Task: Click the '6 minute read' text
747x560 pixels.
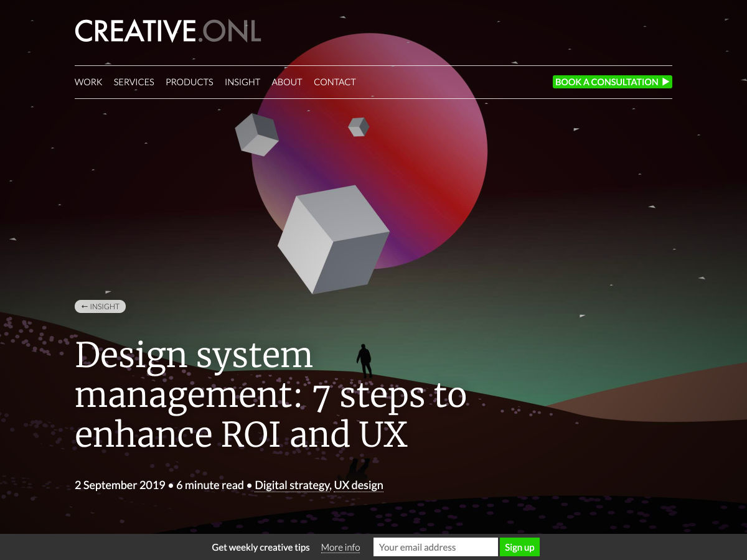Action: tap(210, 485)
